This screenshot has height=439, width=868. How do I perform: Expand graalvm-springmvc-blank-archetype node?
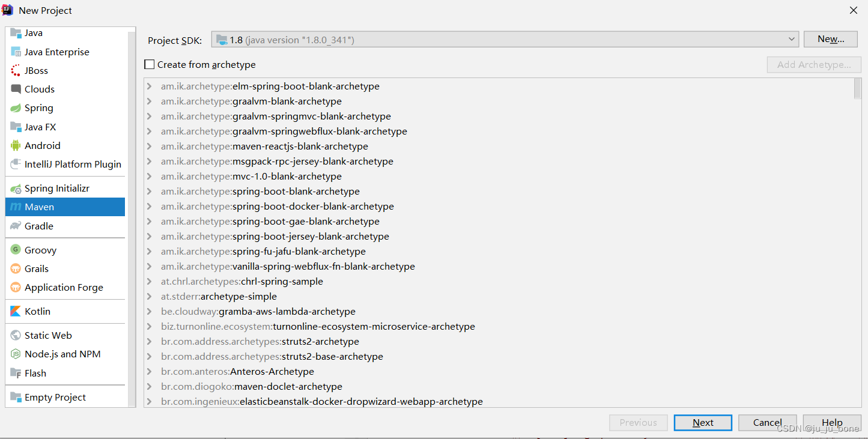point(149,116)
